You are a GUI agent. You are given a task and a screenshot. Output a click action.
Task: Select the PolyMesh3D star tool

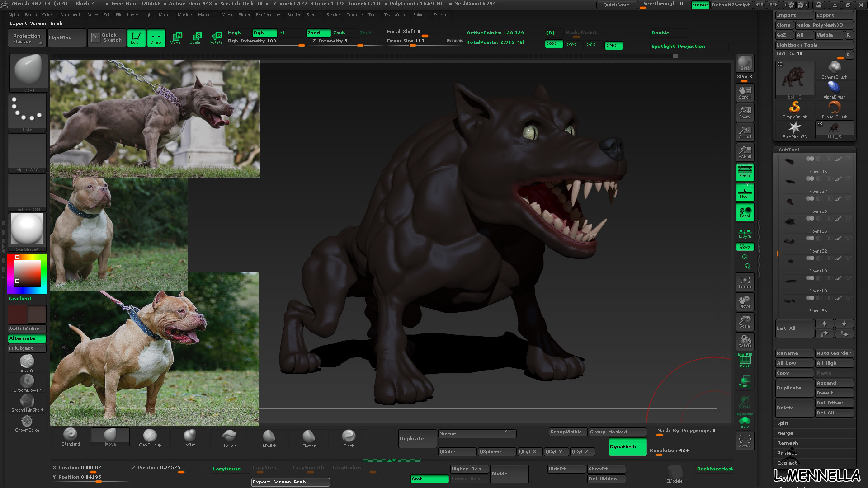[794, 130]
